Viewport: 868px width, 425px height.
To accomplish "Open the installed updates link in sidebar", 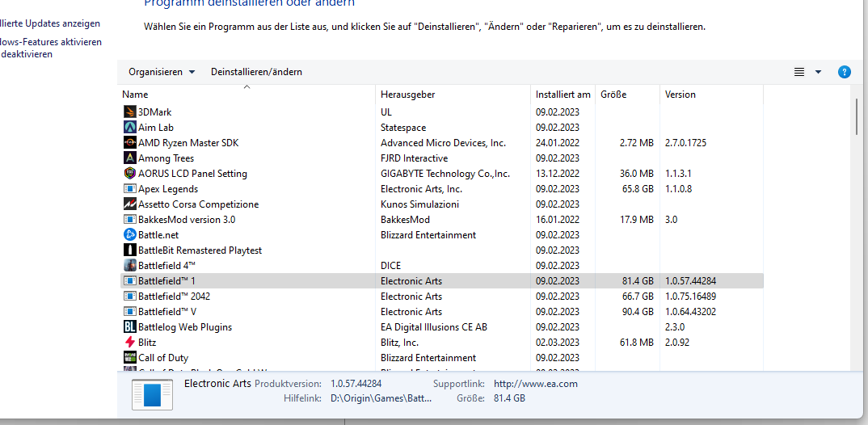I will click(x=50, y=23).
